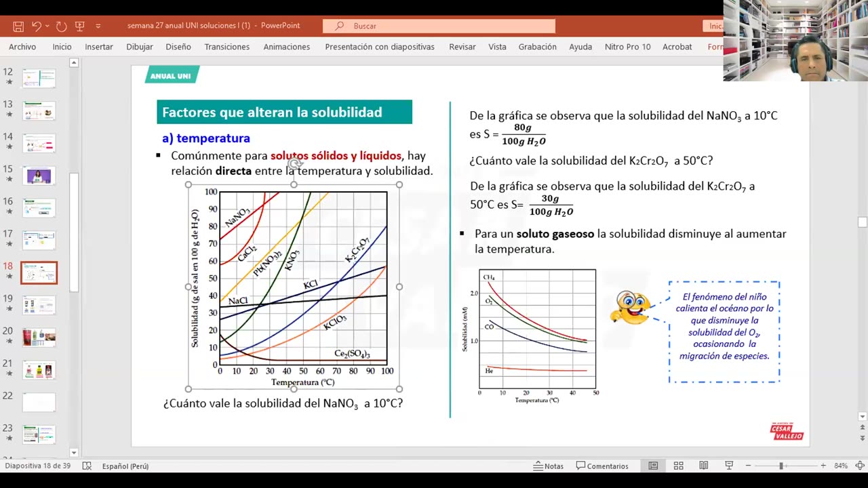This screenshot has width=868, height=488.
Task: Select slide 18 thumbnail
Action: [39, 272]
